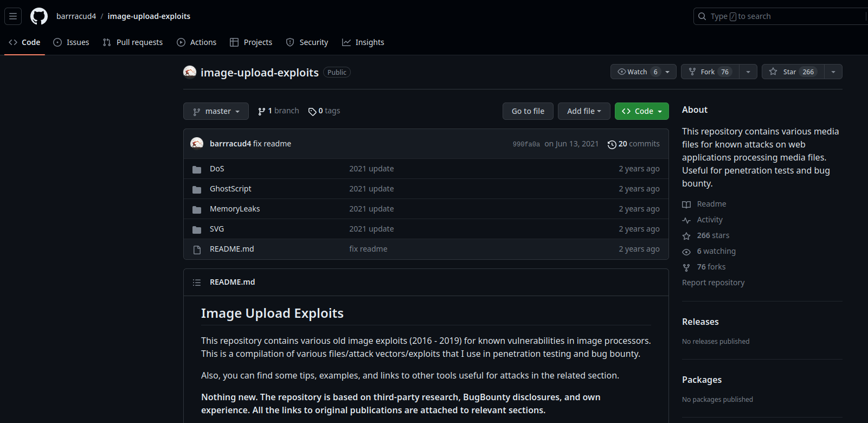This screenshot has height=423, width=868.
Task: Click the star icon next to 266 stars
Action: (686, 236)
